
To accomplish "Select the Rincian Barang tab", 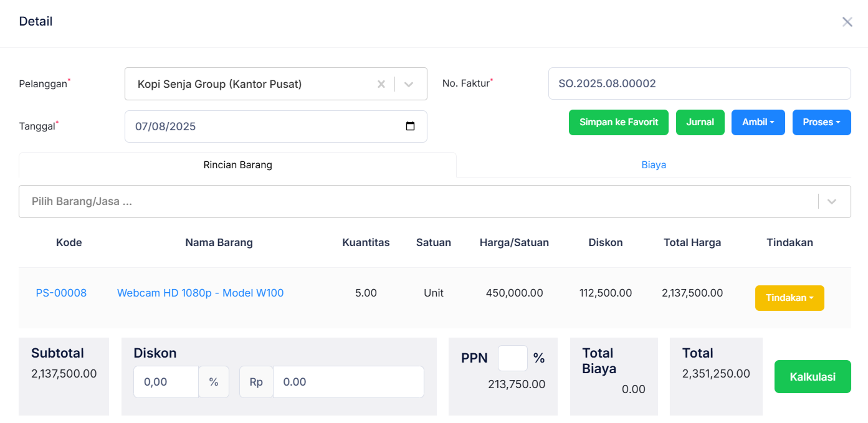I will [x=237, y=165].
